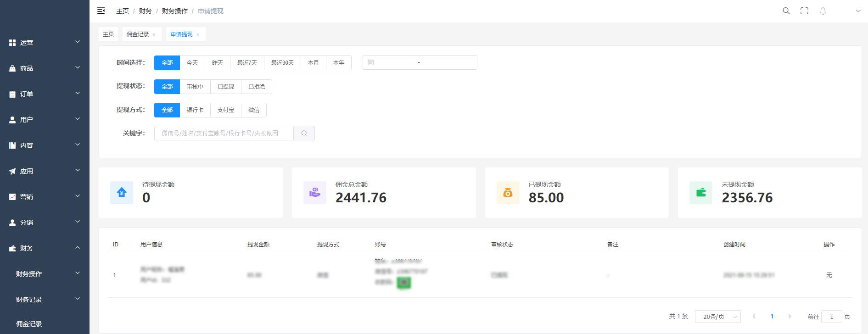Expand the 内容 menu
This screenshot has width=868, height=334.
pos(45,145)
